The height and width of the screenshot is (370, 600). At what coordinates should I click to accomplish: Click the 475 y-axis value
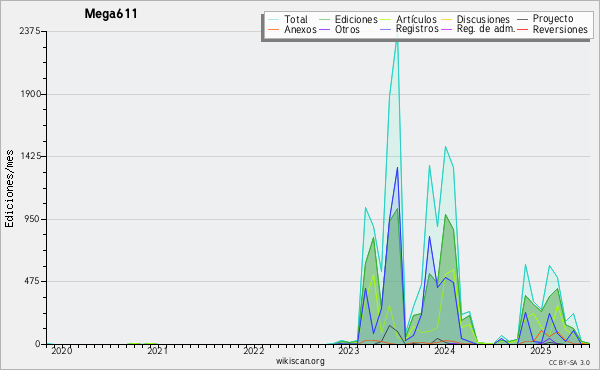[x=32, y=282]
